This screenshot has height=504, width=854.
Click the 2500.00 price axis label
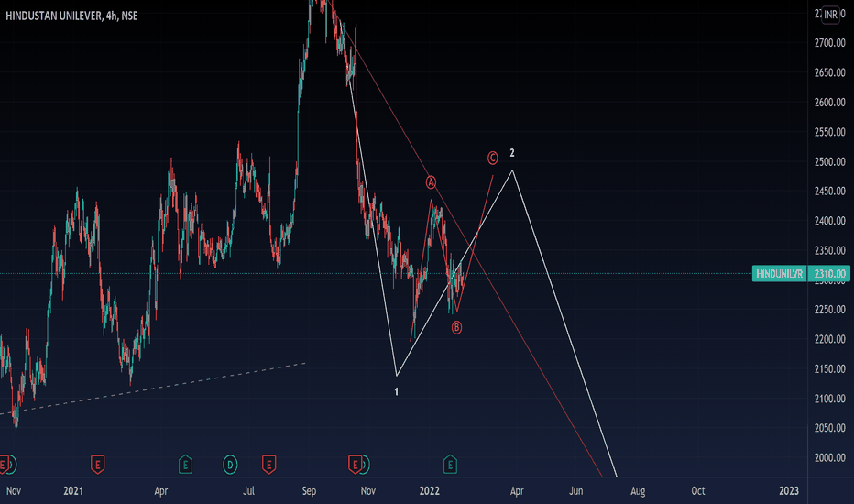(829, 162)
